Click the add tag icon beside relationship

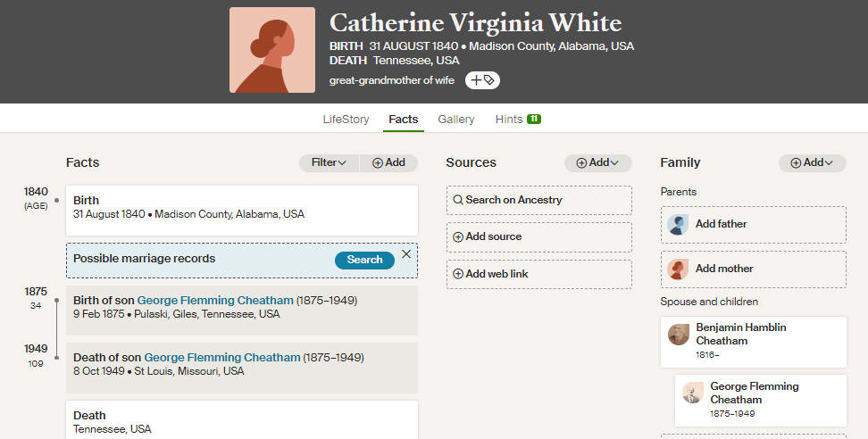tap(482, 80)
